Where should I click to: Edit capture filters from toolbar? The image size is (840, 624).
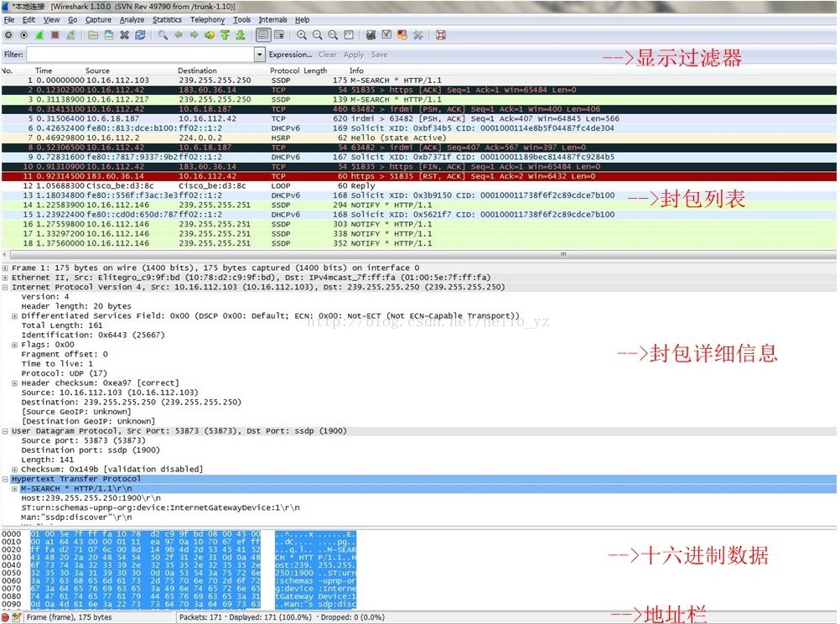point(371,35)
